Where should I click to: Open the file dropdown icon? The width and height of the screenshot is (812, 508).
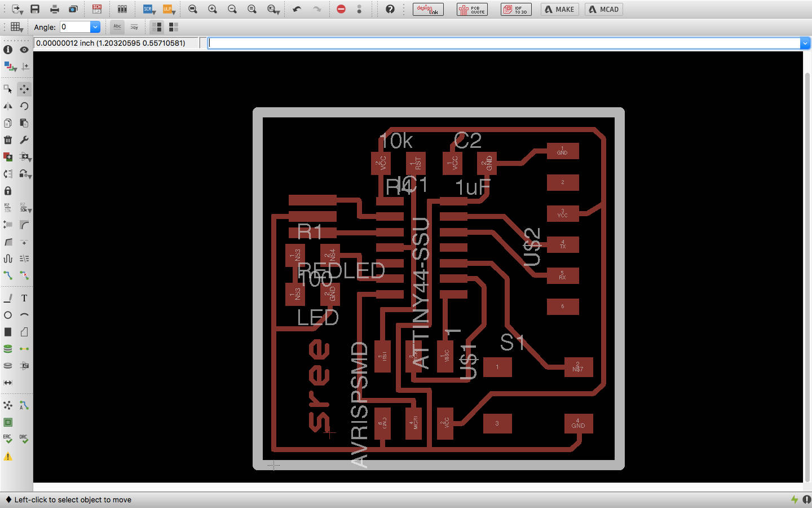[x=17, y=9]
